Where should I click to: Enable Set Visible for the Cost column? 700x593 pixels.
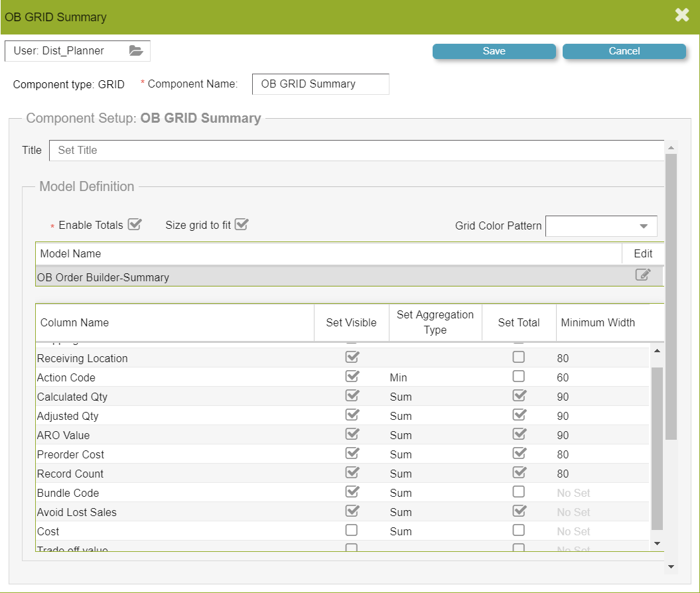coord(352,531)
